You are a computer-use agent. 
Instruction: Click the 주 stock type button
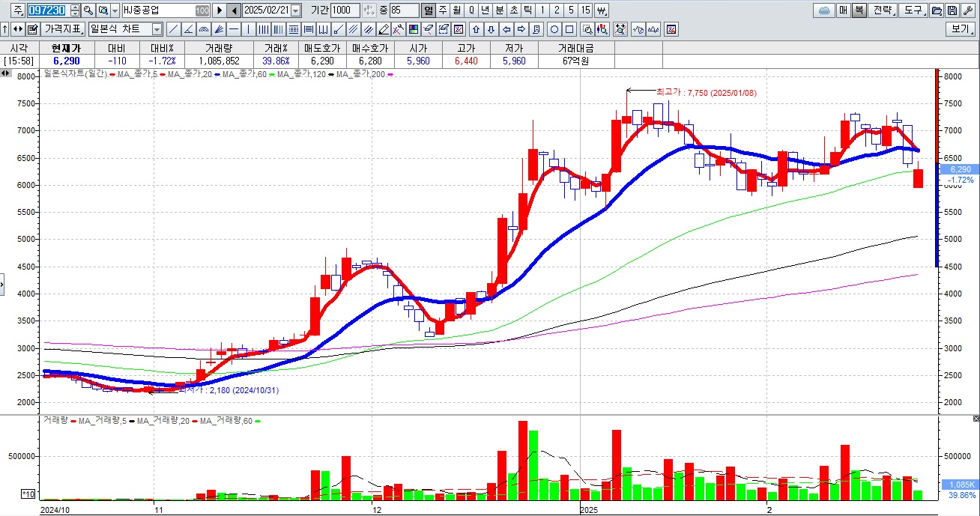17,10
